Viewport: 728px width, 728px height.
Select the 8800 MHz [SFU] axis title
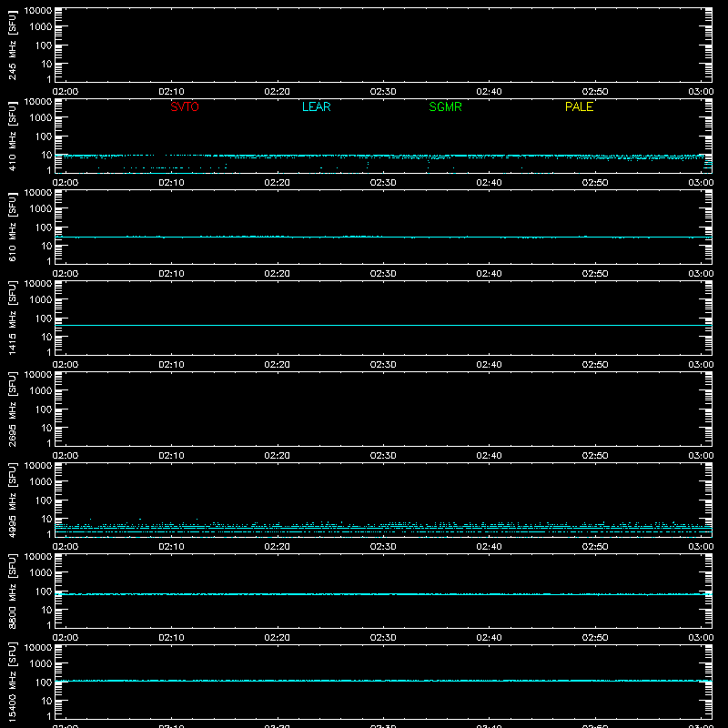[x=12, y=591]
